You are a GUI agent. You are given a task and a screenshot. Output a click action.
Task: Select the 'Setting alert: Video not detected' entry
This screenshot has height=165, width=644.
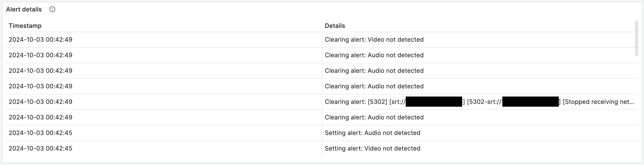[x=373, y=149]
